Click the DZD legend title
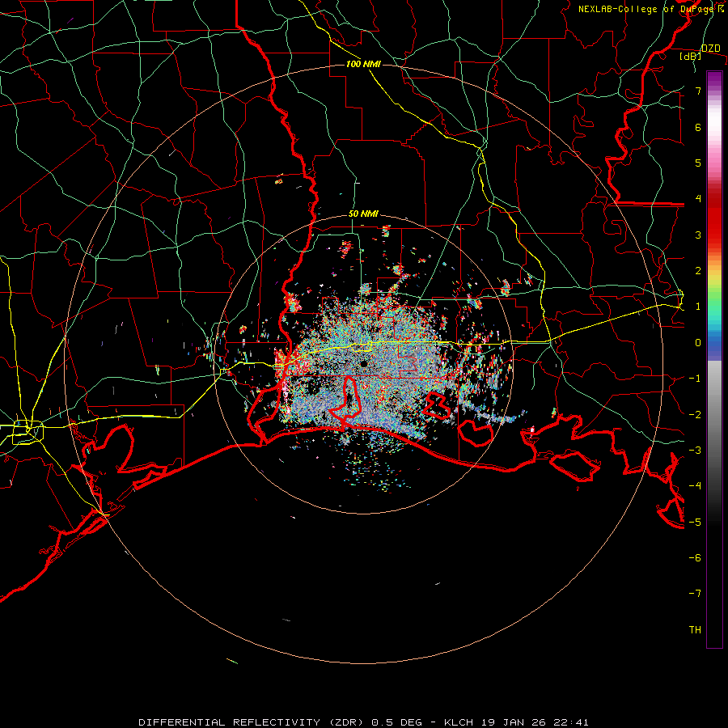 710,49
